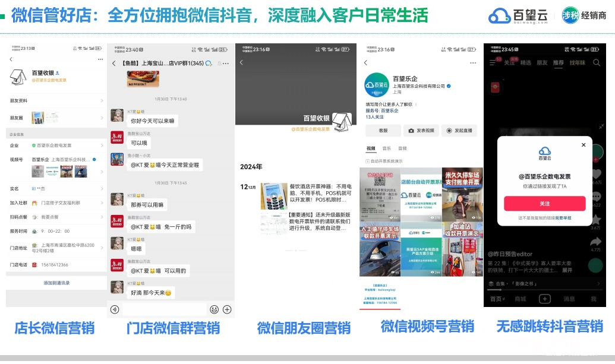
Task: Click the search icon in Douyin header
Action: (x=597, y=62)
